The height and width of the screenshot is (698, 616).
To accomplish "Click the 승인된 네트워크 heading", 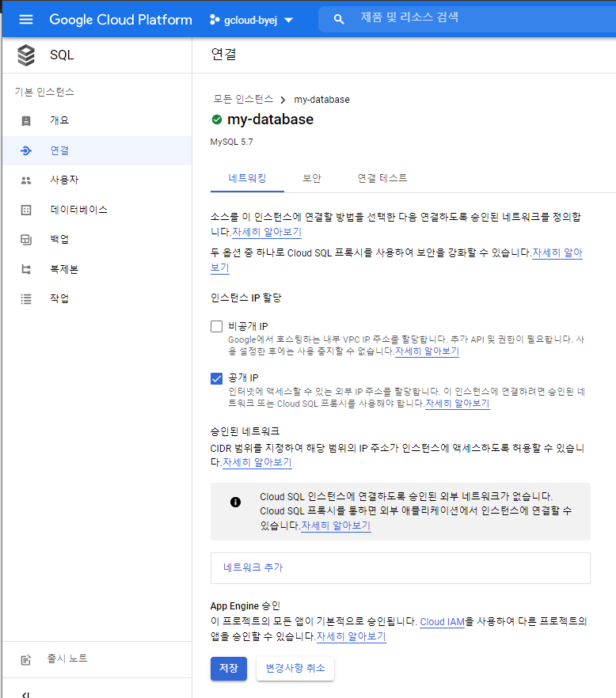I will (245, 431).
